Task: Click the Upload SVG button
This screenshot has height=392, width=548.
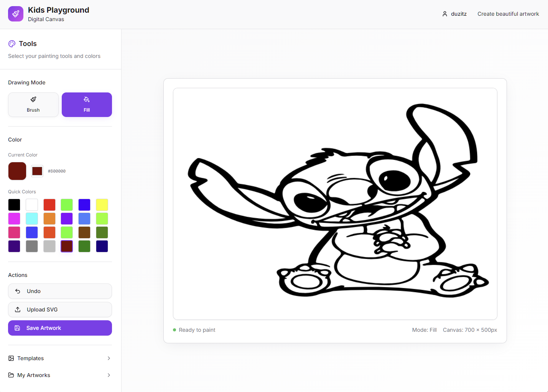Action: 60,310
